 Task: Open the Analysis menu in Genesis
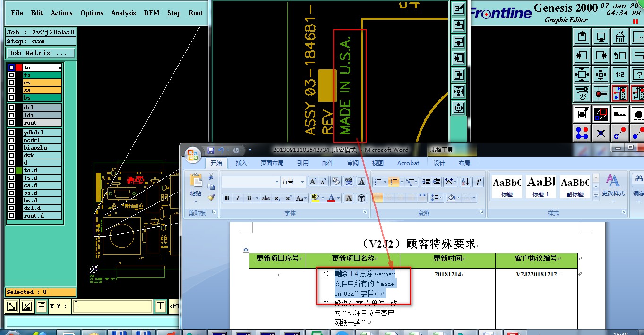[123, 13]
